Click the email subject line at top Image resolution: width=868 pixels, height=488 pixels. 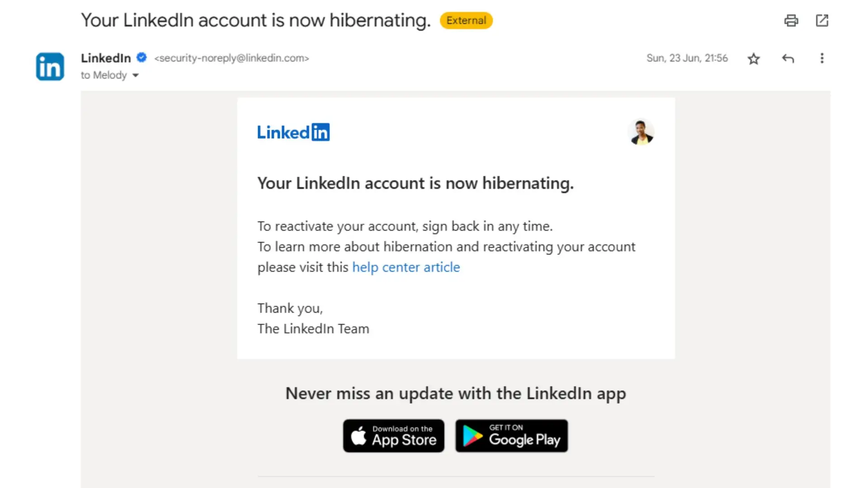[255, 21]
